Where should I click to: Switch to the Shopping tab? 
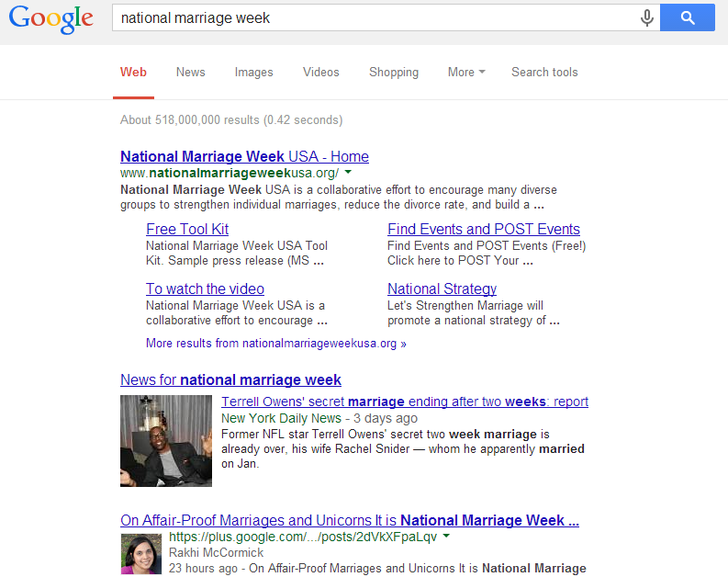394,73
